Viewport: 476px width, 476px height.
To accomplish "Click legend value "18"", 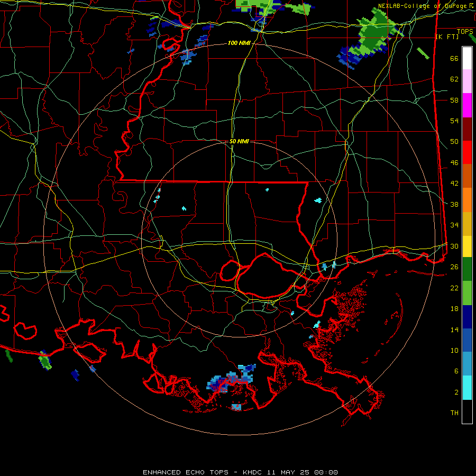I will 454,309.
